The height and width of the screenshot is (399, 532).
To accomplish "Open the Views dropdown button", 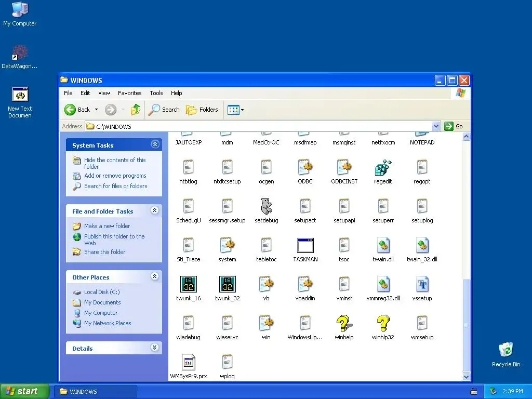I will click(235, 110).
